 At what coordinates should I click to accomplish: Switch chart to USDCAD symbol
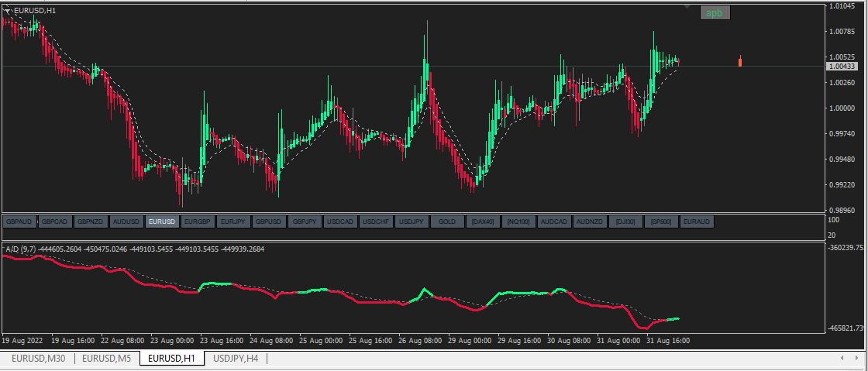coord(340,222)
